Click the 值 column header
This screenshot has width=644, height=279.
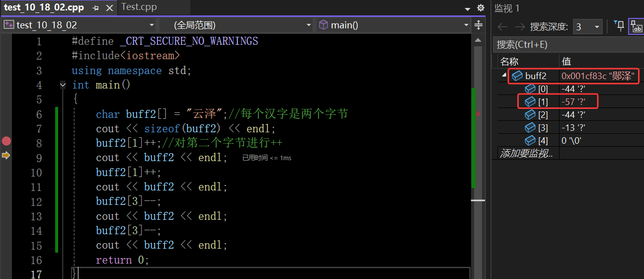566,61
